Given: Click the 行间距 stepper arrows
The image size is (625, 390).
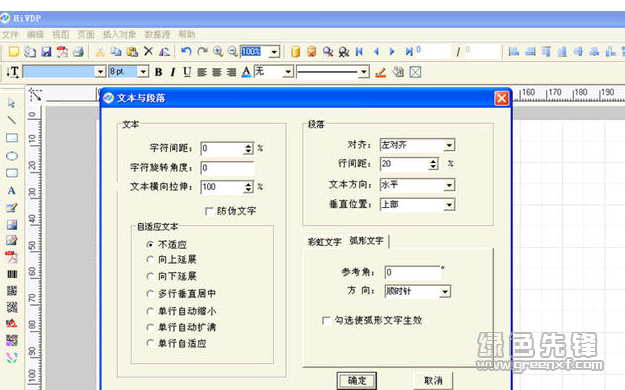Looking at the screenshot, I should pos(433,164).
